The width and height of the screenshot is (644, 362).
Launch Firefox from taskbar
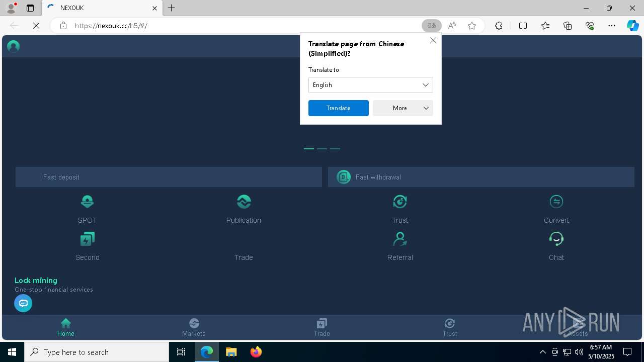click(x=256, y=352)
